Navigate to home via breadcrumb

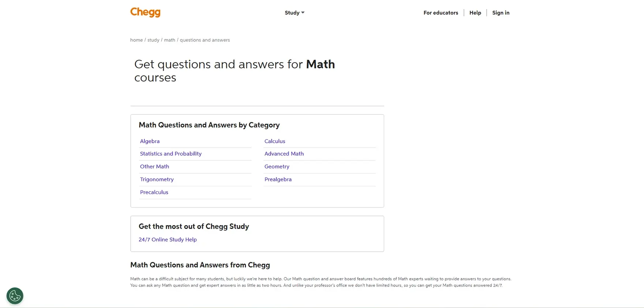(136, 40)
